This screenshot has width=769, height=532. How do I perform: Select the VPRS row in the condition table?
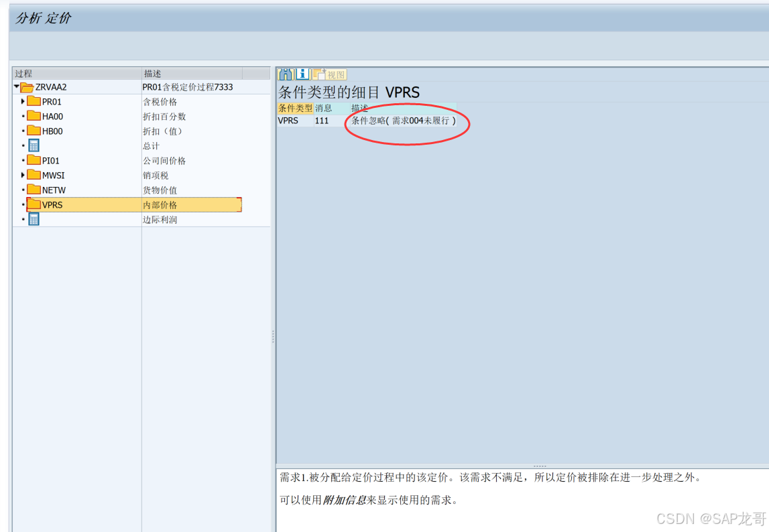click(290, 121)
